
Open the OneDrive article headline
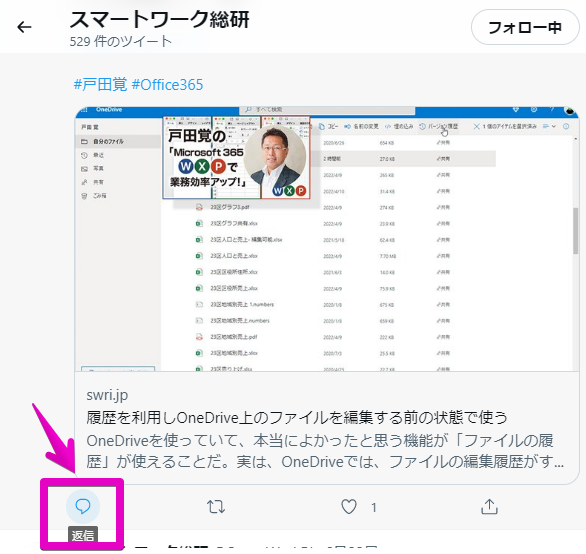pos(297,418)
